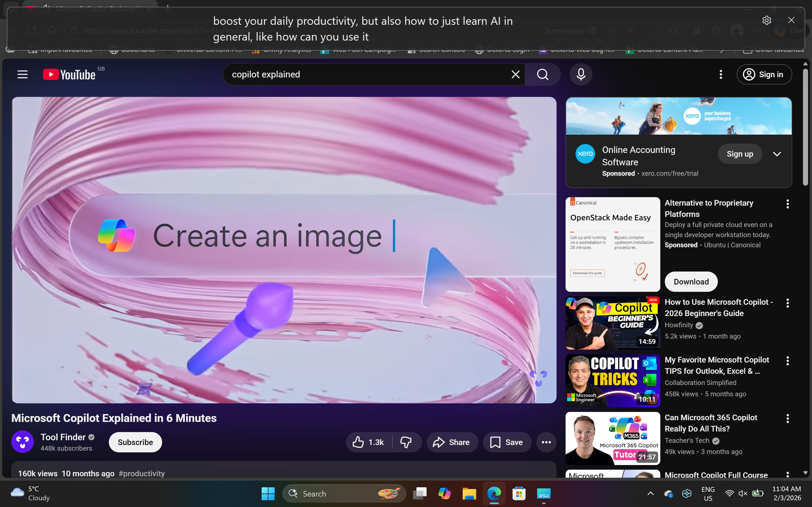The height and width of the screenshot is (507, 812).
Task: Open Copilot app from the taskbar
Action: point(444,493)
